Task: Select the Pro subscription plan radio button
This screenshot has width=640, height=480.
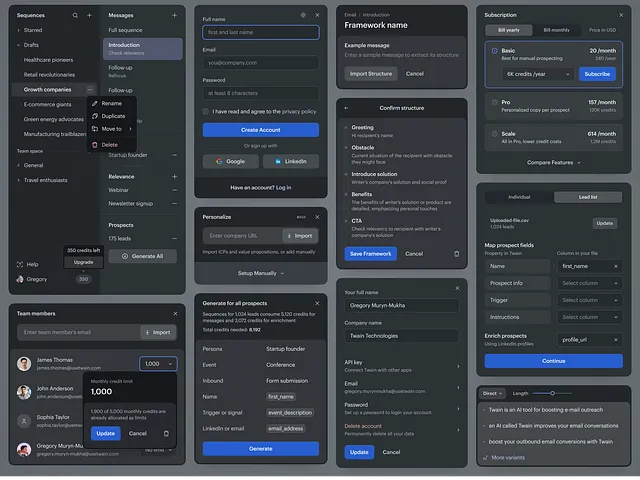Action: pyautogui.click(x=494, y=103)
